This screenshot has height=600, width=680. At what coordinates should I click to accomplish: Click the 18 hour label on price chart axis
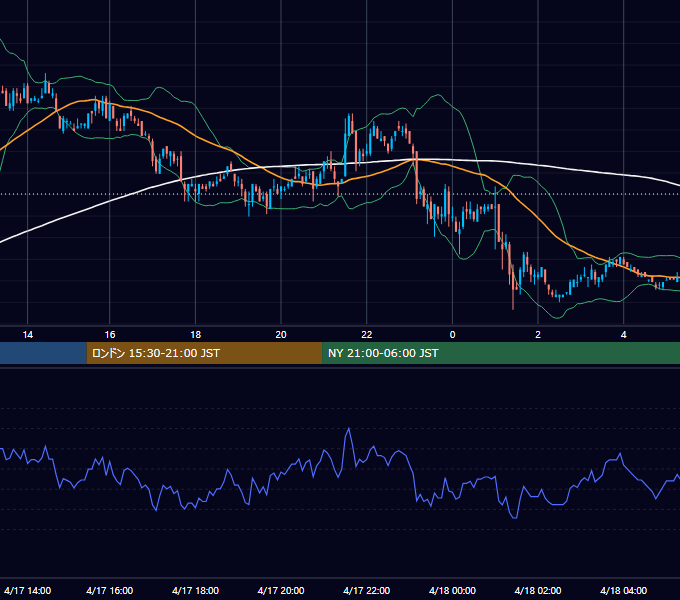196,335
